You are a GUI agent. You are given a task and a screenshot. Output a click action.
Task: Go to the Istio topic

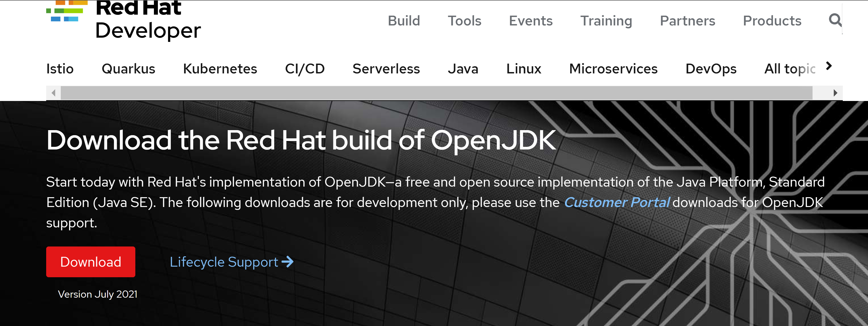pyautogui.click(x=60, y=69)
